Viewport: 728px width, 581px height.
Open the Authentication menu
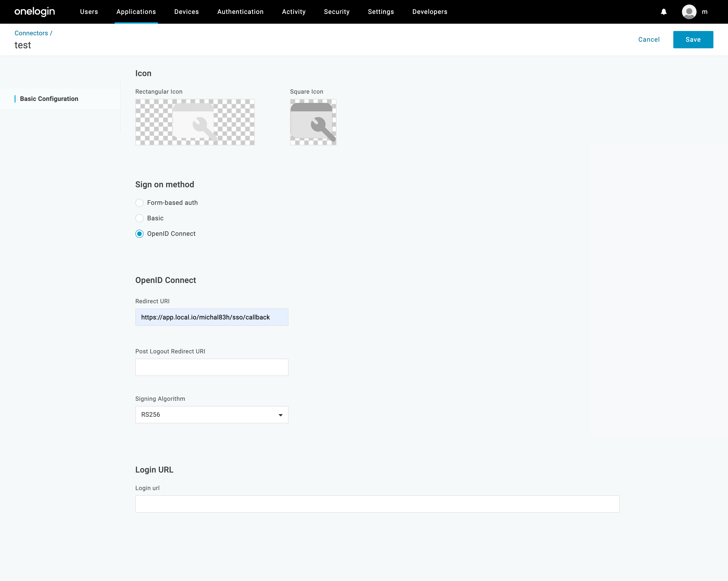coord(240,12)
